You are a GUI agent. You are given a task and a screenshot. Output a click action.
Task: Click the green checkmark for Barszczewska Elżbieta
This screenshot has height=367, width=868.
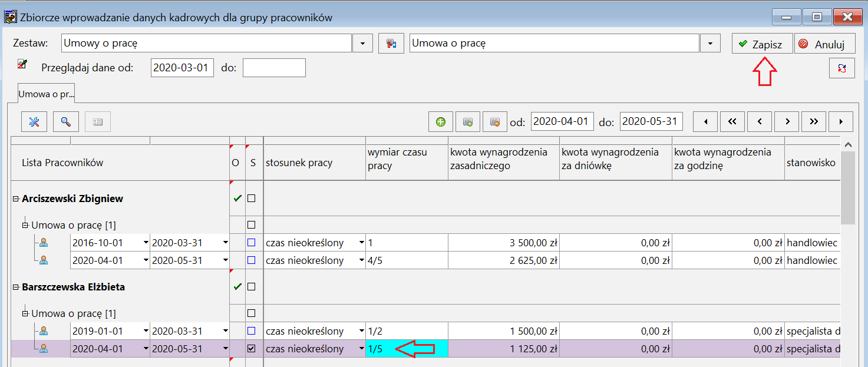237,287
